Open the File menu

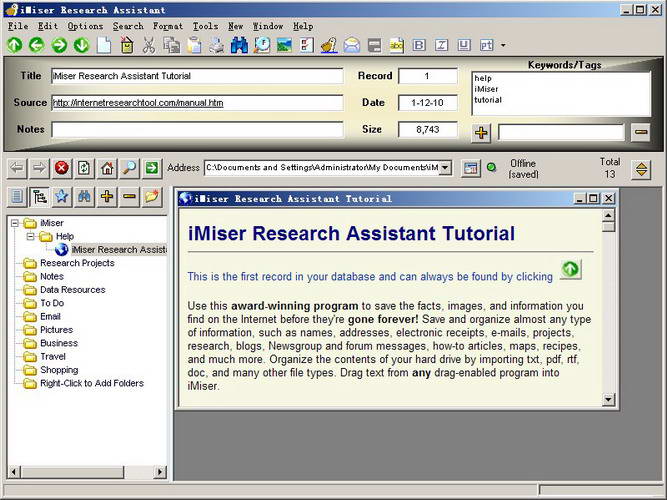pyautogui.click(x=18, y=26)
